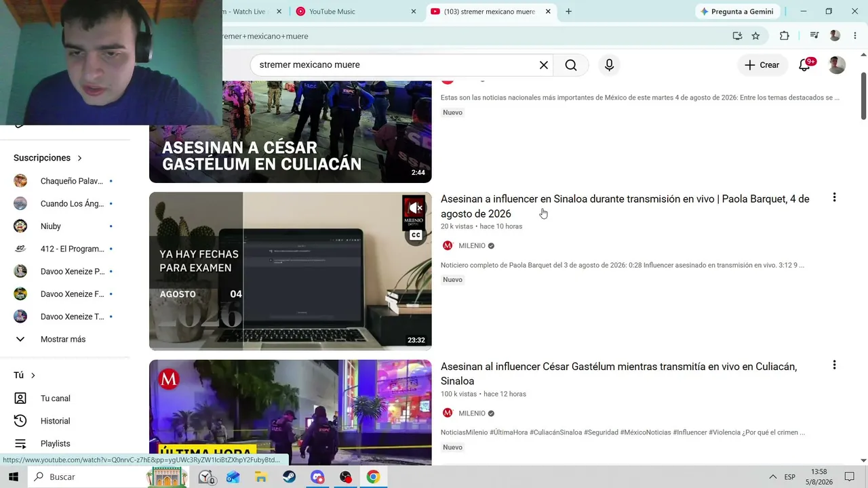Clear the search box with the X
This screenshot has width=868, height=488.
[544, 65]
